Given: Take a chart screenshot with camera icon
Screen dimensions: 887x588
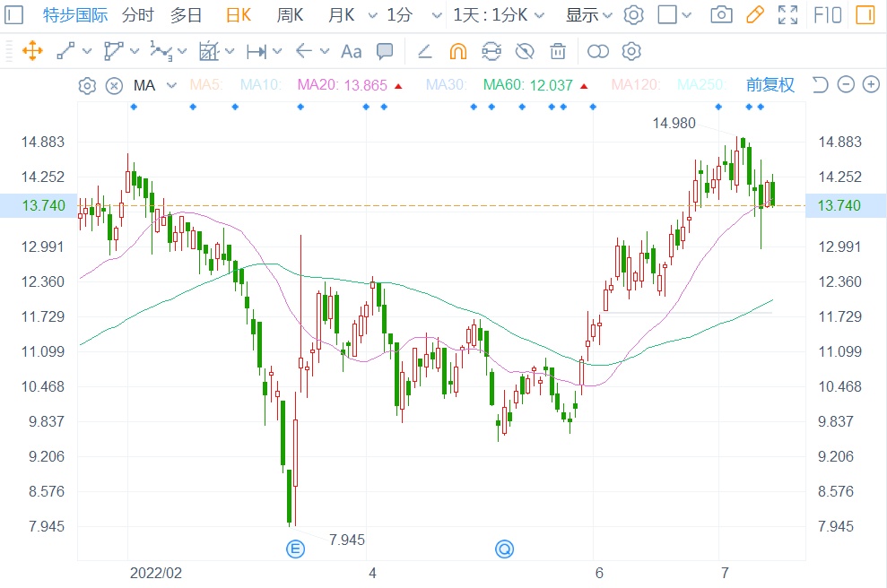Looking at the screenshot, I should 720,15.
